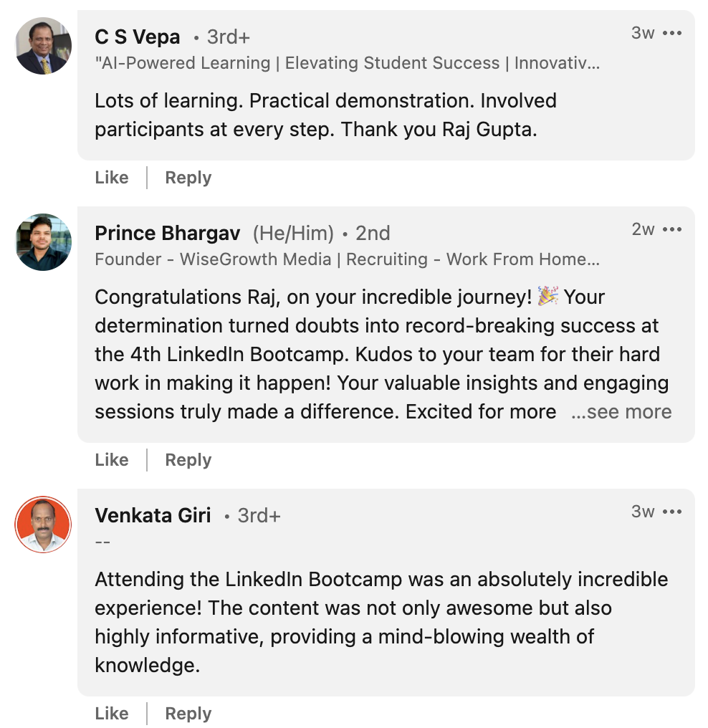Open Venkata Giri's name link

[153, 515]
